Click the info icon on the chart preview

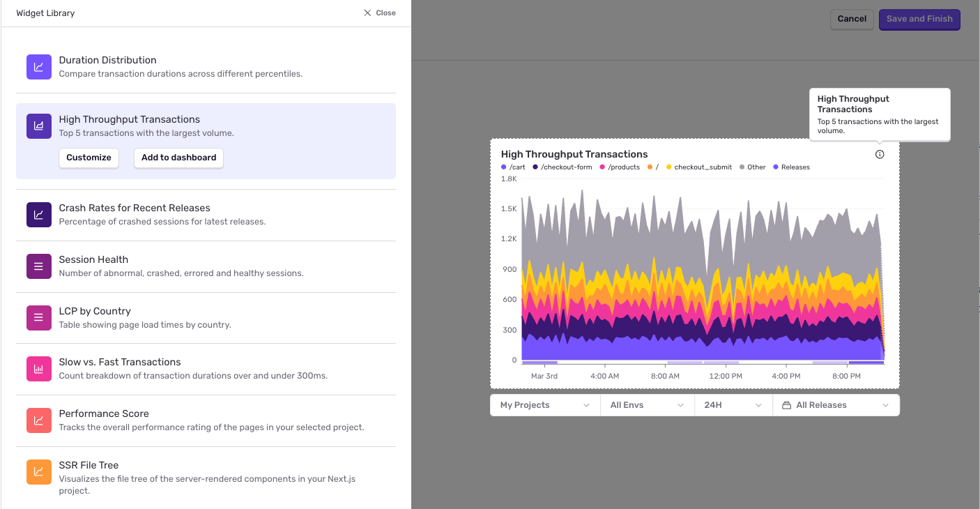coord(880,155)
